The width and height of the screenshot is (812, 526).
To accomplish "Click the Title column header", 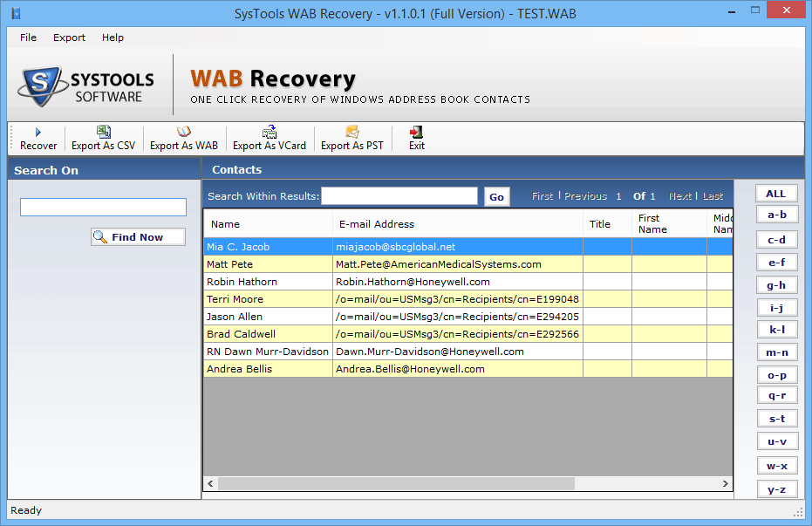I will 607,223.
